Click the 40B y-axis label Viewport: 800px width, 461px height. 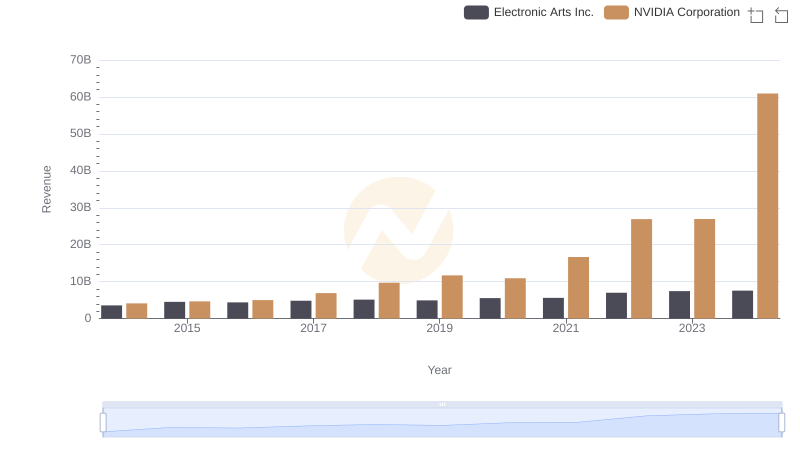(x=81, y=170)
